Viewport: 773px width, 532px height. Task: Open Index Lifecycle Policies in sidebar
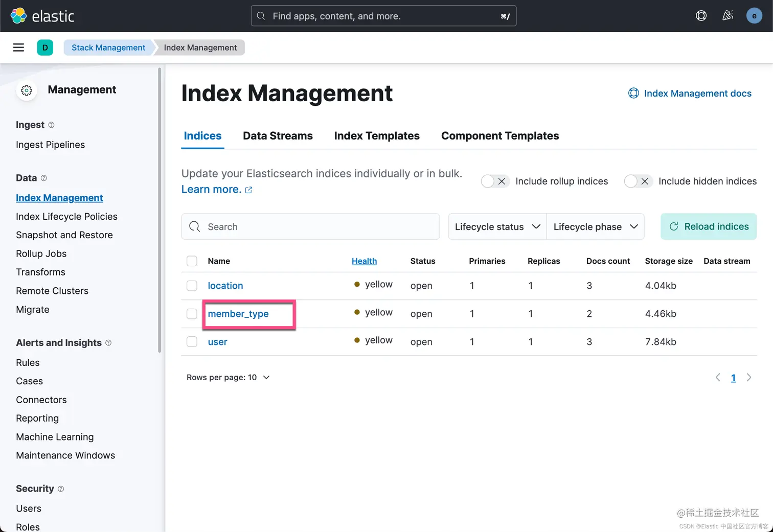66,217
